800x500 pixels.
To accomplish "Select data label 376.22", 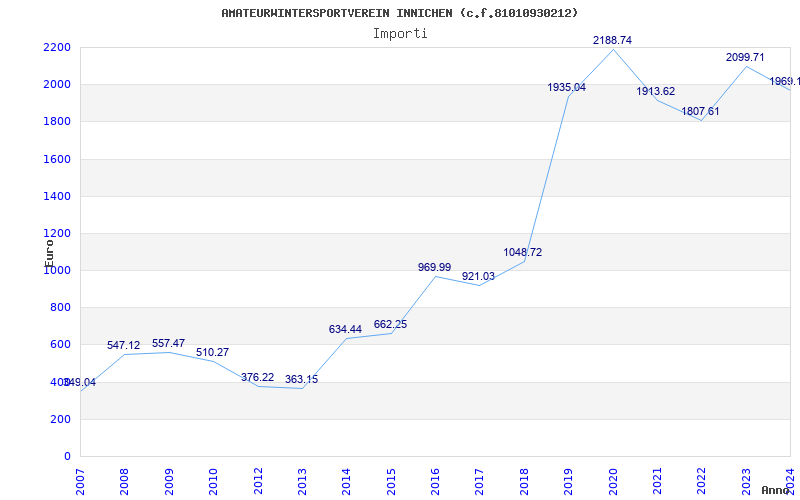I will click(258, 378).
